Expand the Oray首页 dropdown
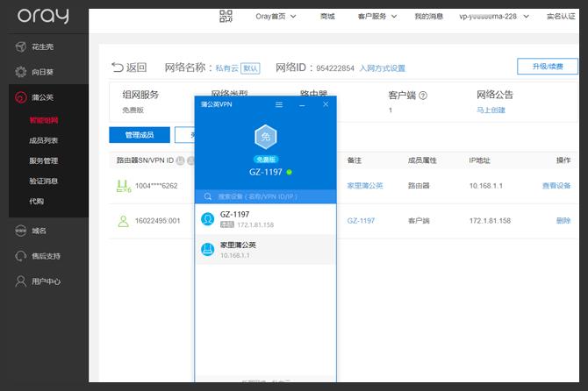 coord(276,16)
